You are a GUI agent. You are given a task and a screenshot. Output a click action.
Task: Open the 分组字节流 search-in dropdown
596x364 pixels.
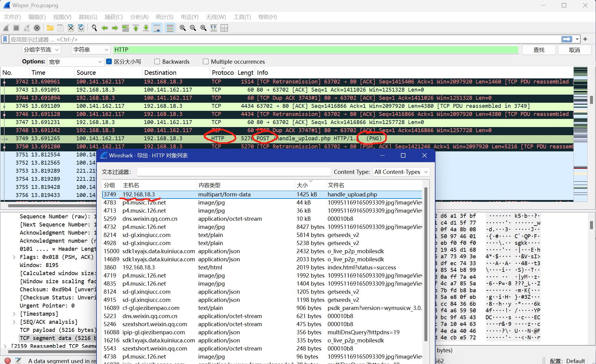41,50
